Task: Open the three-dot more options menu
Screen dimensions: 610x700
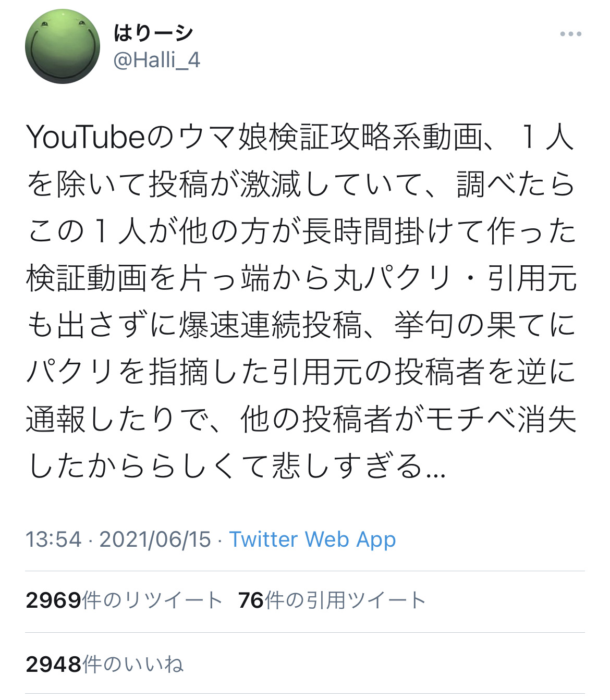Action: coord(570,34)
